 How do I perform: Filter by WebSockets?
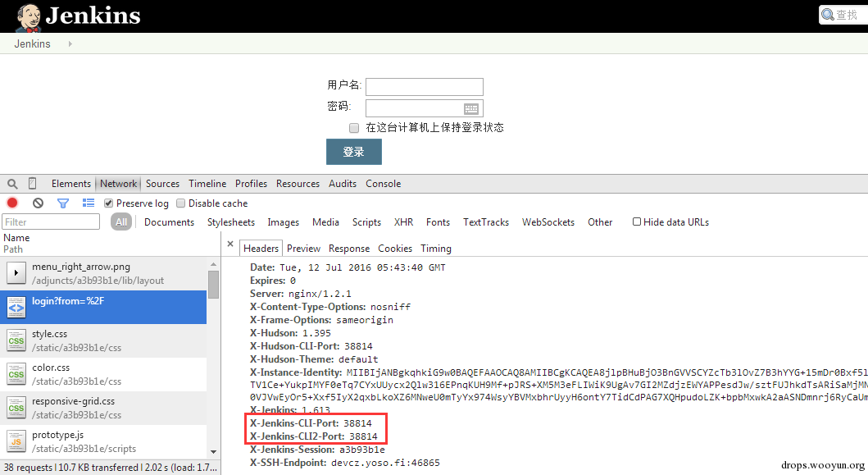pyautogui.click(x=548, y=222)
